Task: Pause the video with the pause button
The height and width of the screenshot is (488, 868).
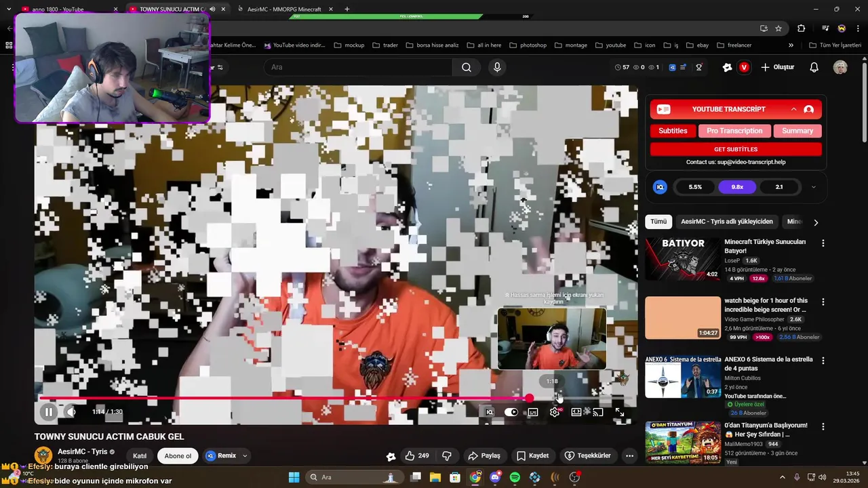Action: 49,411
